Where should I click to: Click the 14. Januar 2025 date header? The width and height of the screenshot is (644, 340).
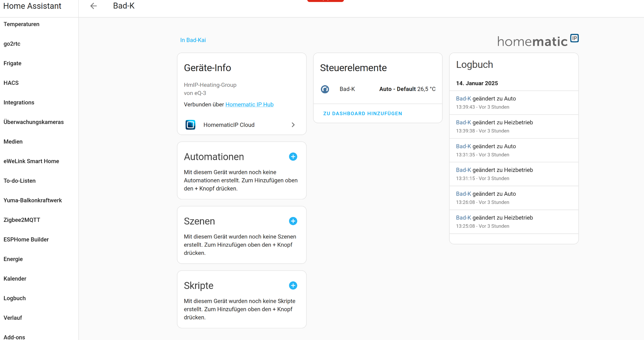coord(477,83)
